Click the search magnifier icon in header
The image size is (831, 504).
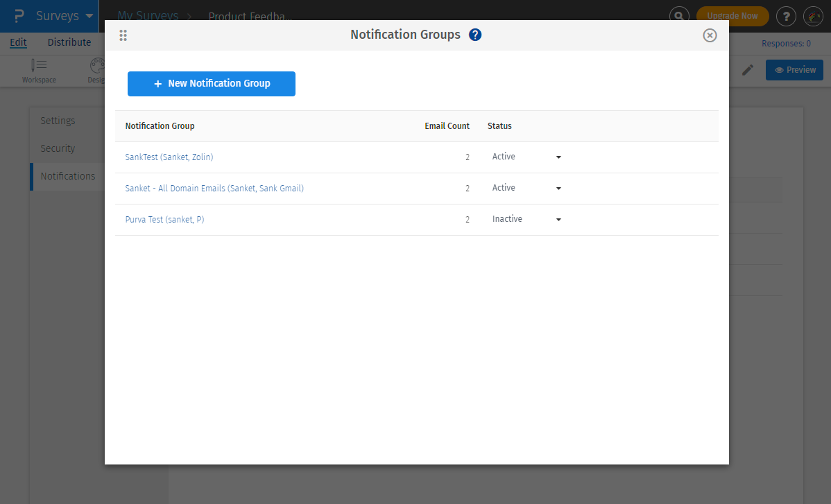coord(679,15)
